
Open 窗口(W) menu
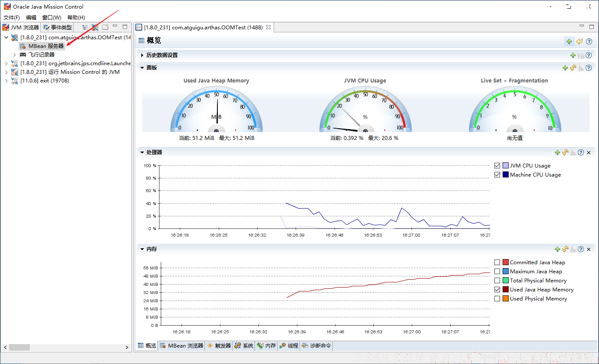point(52,17)
